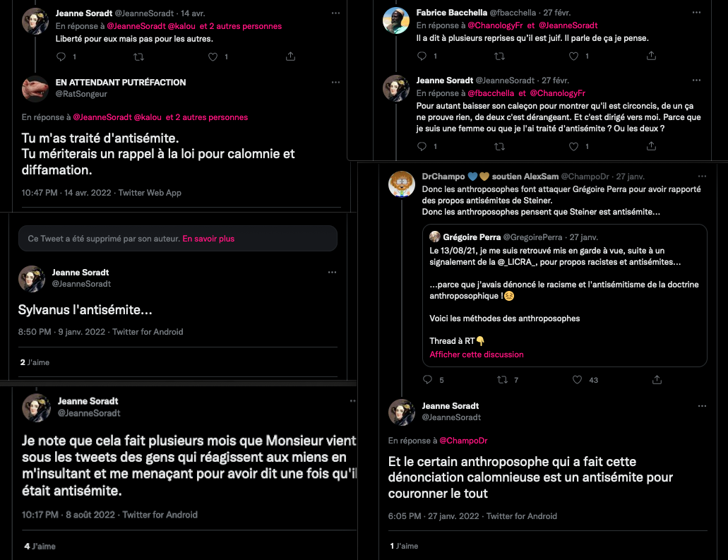Retweet DrChampo's tweet with 7 retweets
This screenshot has height=560, width=728.
(503, 380)
